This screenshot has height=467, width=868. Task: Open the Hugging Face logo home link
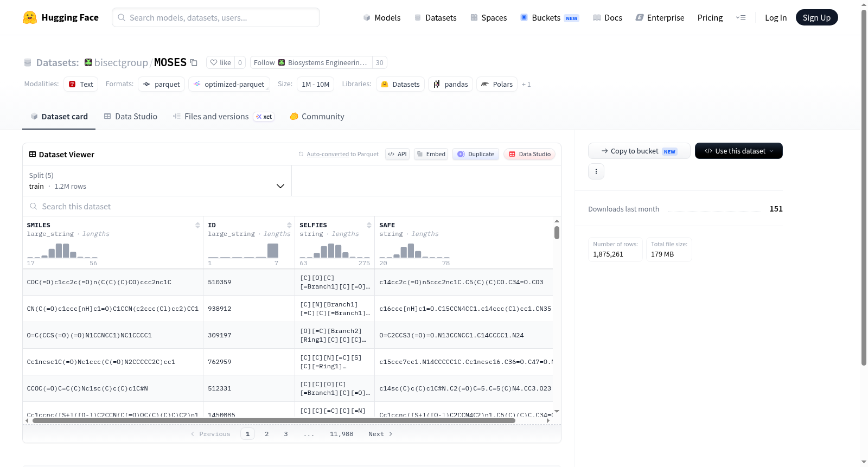[x=61, y=17]
